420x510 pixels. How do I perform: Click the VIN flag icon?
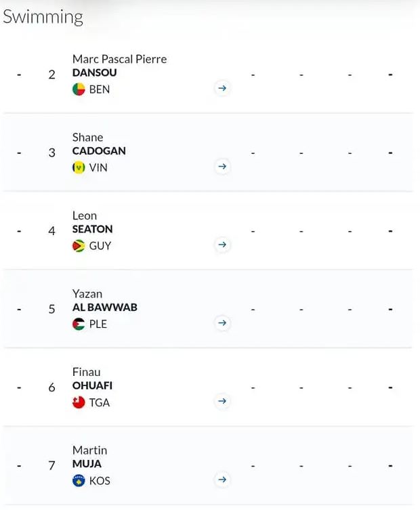coord(79,167)
